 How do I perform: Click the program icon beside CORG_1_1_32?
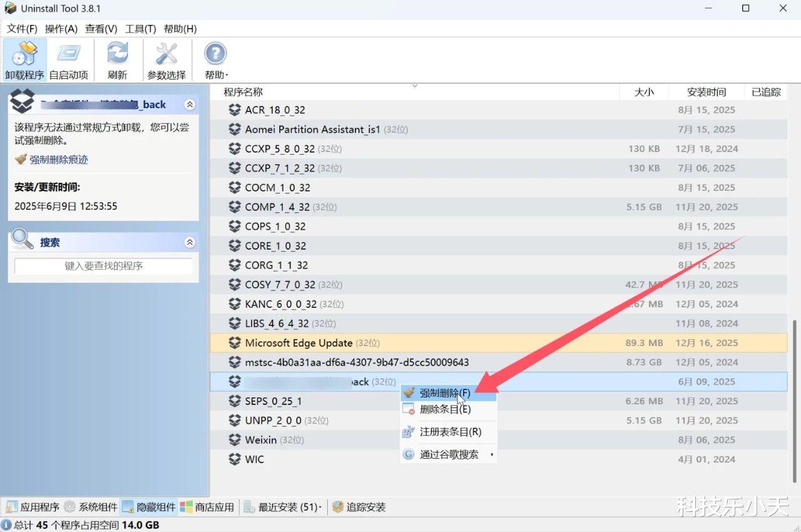tap(235, 265)
